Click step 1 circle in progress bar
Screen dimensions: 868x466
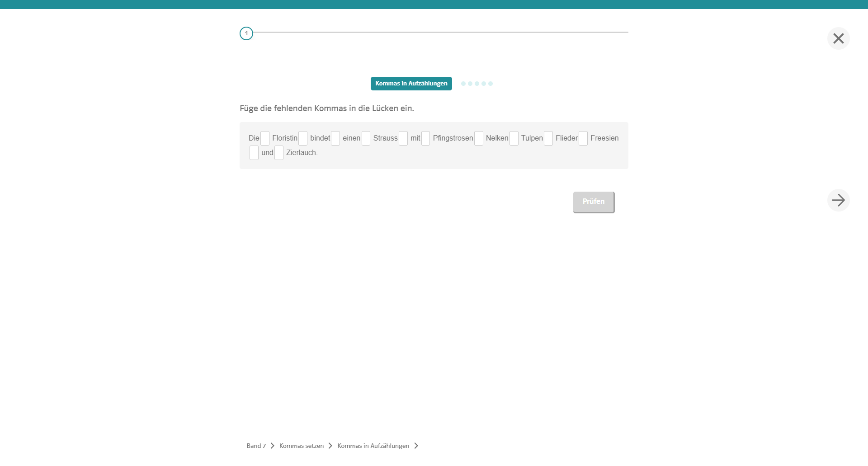click(246, 33)
